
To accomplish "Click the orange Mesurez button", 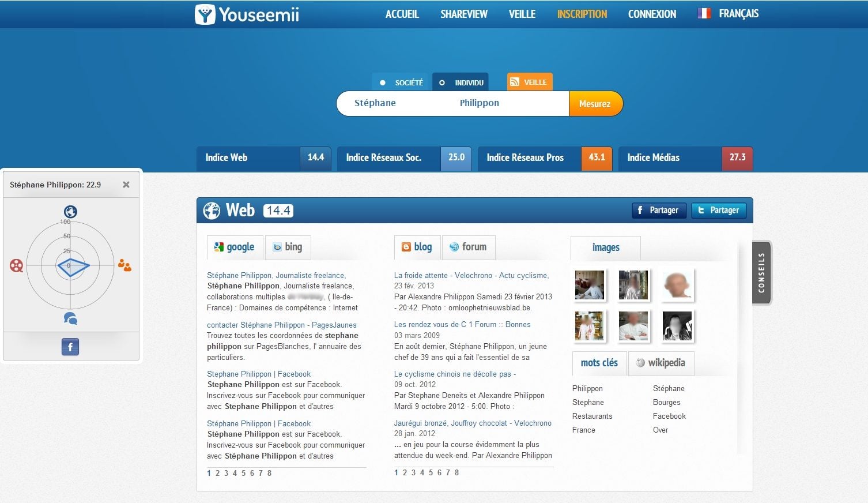I will pos(595,104).
